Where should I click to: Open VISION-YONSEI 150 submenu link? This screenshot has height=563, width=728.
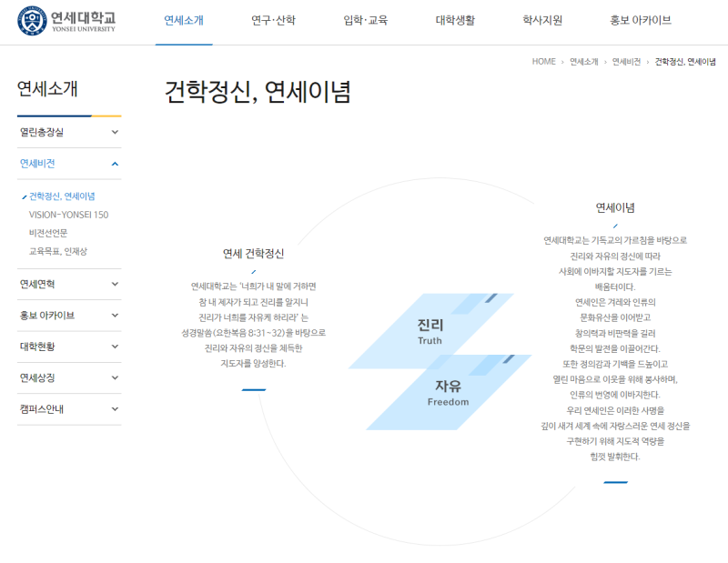coord(69,215)
